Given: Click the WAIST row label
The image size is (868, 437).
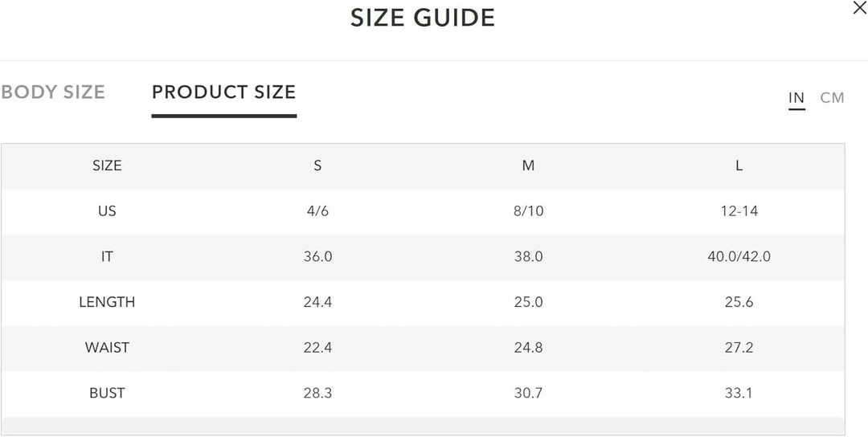Looking at the screenshot, I should [x=107, y=348].
